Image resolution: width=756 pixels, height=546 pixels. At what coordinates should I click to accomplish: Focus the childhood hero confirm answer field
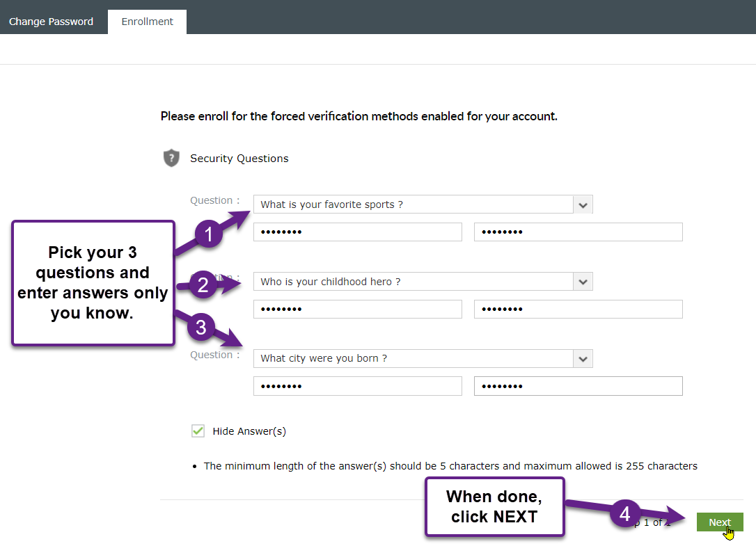point(578,309)
